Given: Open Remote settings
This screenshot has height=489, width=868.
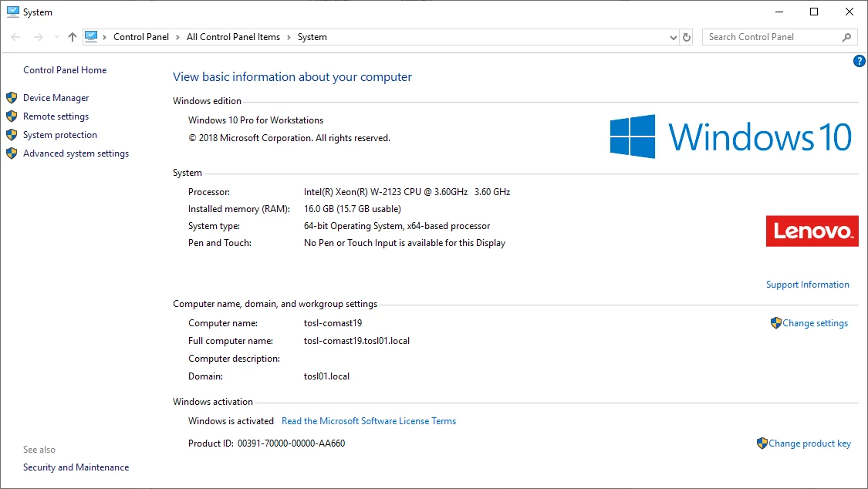Looking at the screenshot, I should (56, 116).
